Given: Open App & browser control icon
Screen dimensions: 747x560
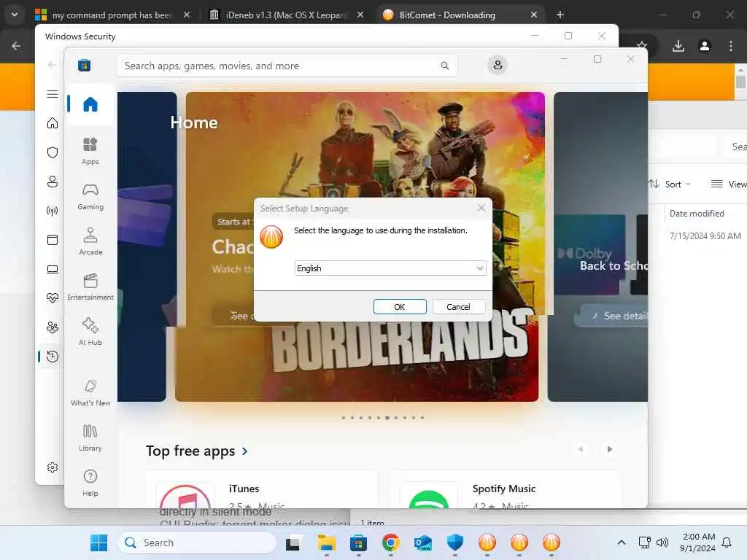Looking at the screenshot, I should pyautogui.click(x=53, y=239).
